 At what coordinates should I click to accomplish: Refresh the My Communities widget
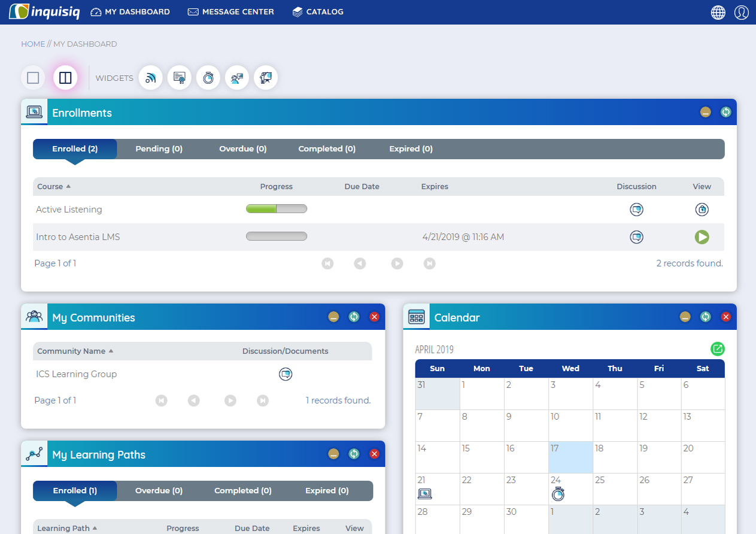354,317
